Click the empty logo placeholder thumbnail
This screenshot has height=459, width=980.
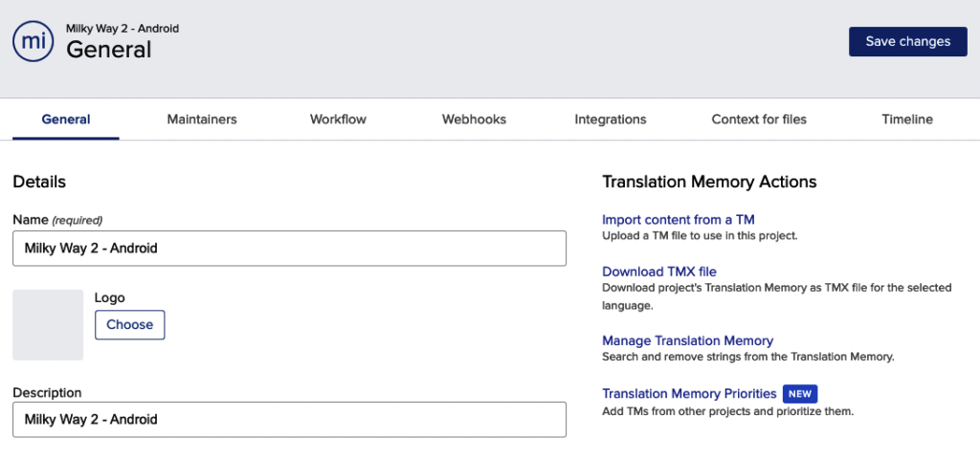[x=48, y=325]
